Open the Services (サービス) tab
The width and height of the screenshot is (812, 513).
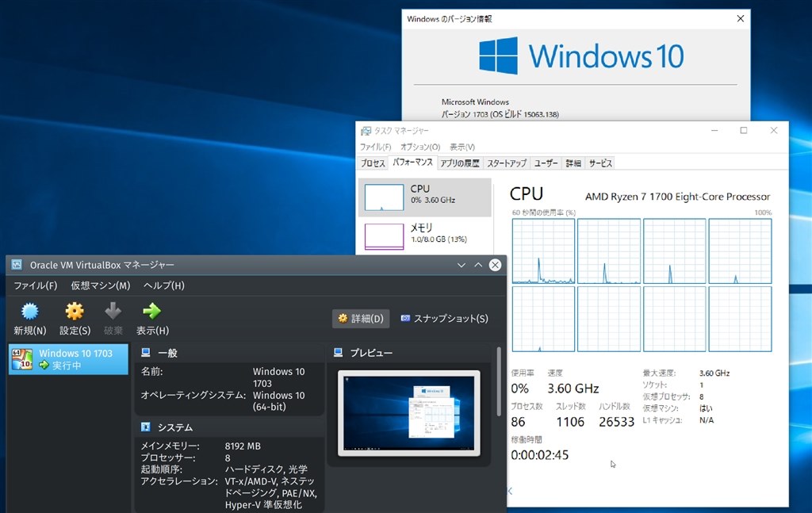pos(600,163)
